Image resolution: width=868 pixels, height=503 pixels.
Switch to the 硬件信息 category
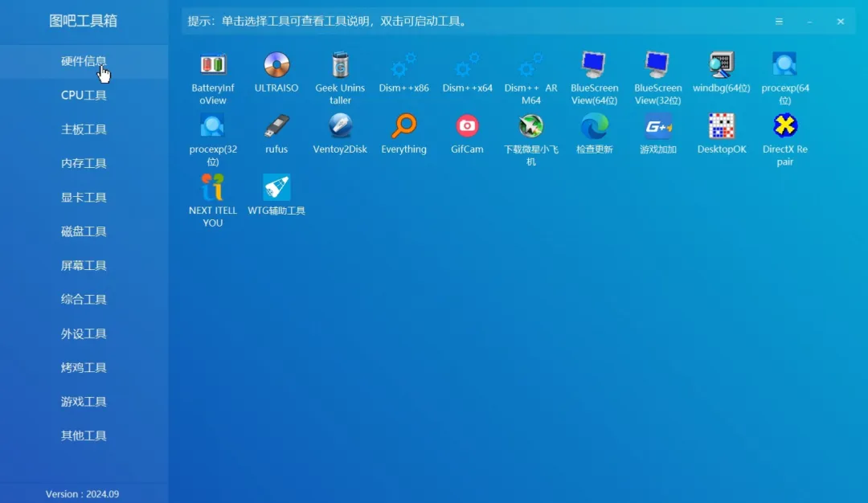click(84, 61)
